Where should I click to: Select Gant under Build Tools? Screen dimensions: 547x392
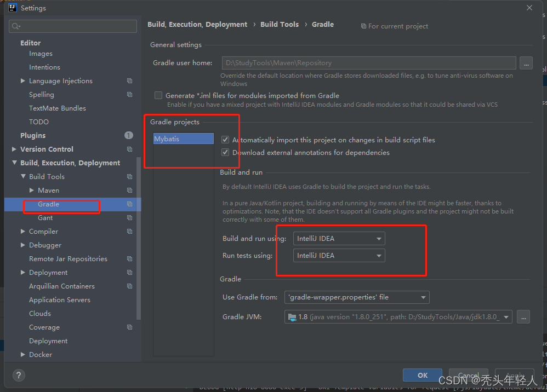click(45, 218)
